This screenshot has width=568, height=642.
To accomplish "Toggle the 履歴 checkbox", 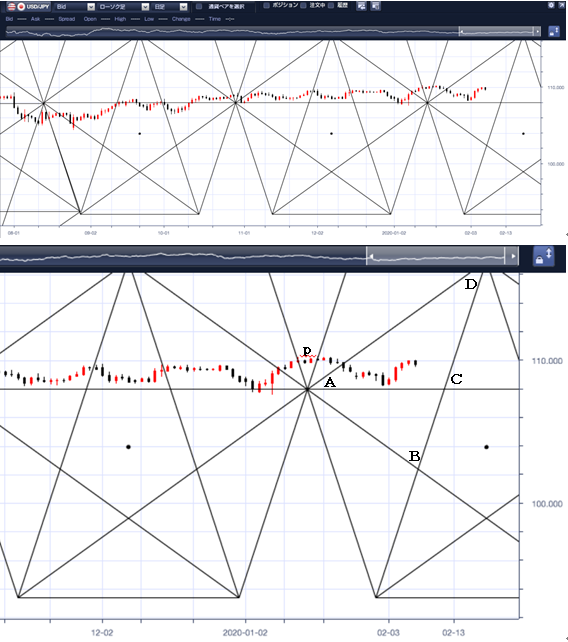I will (x=331, y=6).
